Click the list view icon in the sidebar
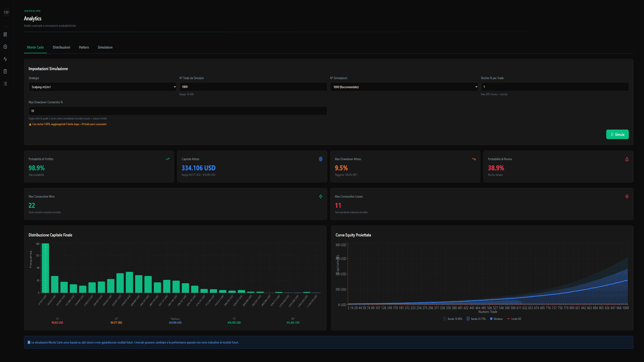Image resolution: width=644 pixels, height=362 pixels. coord(5,83)
